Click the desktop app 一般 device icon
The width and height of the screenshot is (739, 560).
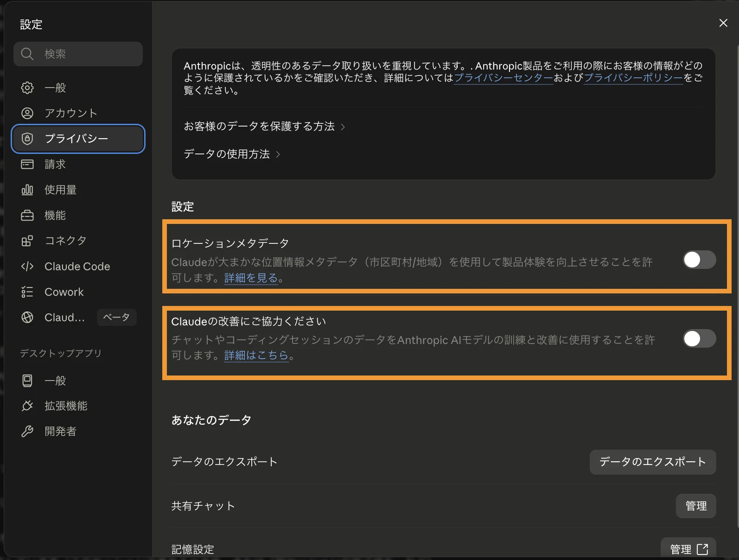(x=27, y=381)
